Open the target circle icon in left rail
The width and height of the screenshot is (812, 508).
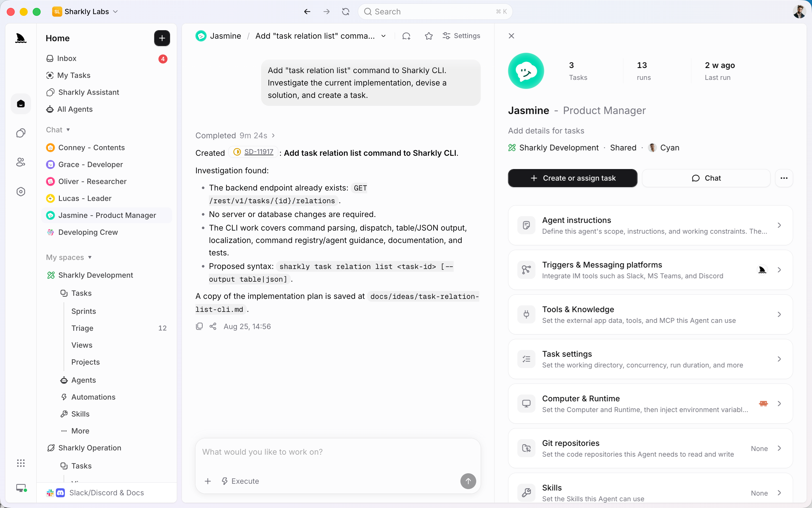(21, 192)
